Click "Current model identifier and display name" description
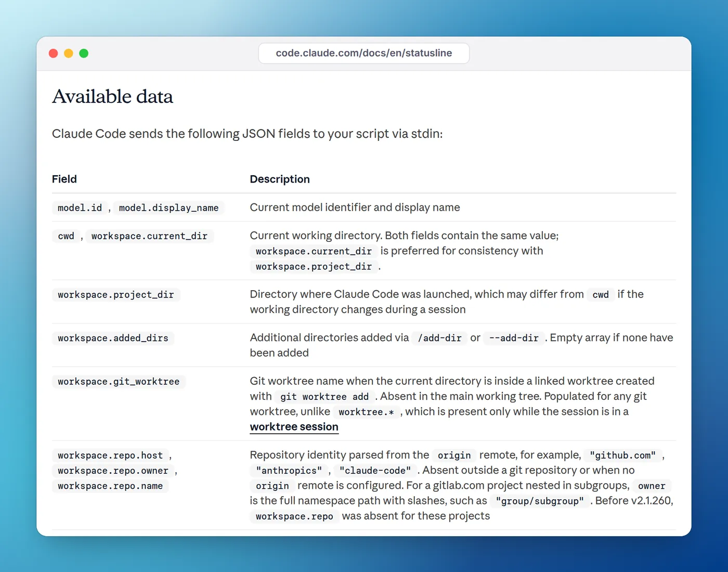Image resolution: width=728 pixels, height=572 pixels. click(x=355, y=207)
